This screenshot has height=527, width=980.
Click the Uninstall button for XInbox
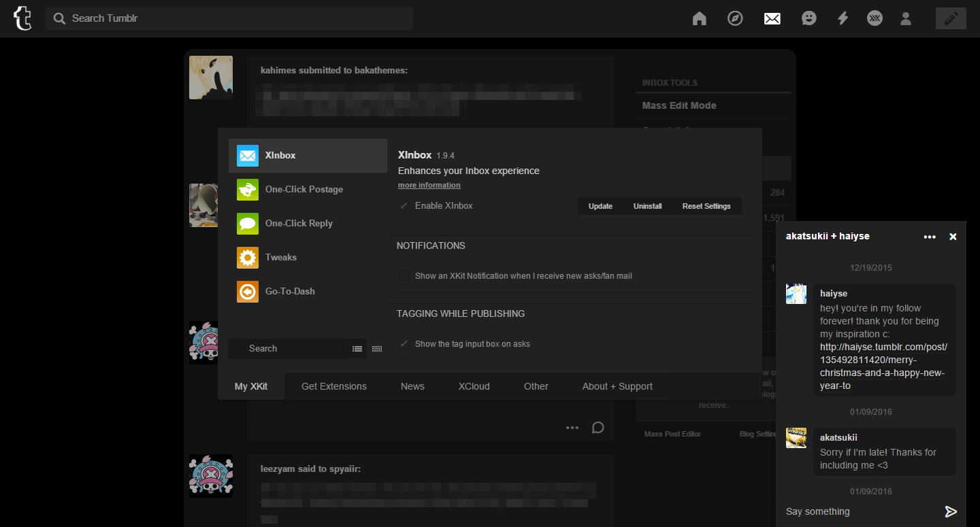(648, 206)
